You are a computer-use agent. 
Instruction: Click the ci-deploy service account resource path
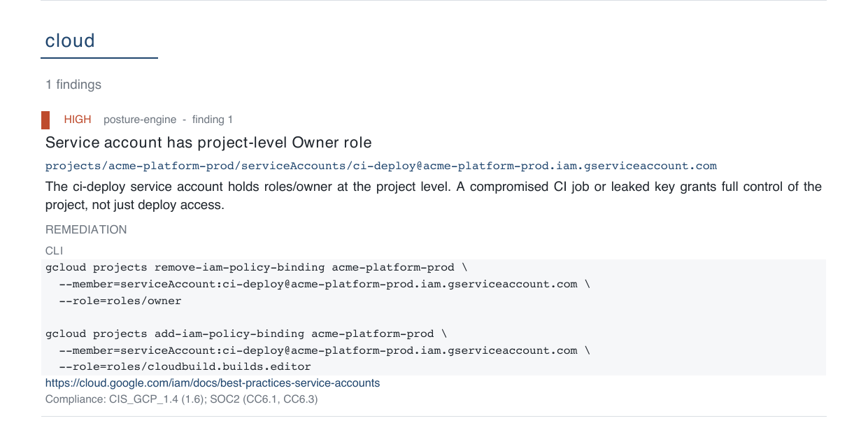tap(381, 166)
